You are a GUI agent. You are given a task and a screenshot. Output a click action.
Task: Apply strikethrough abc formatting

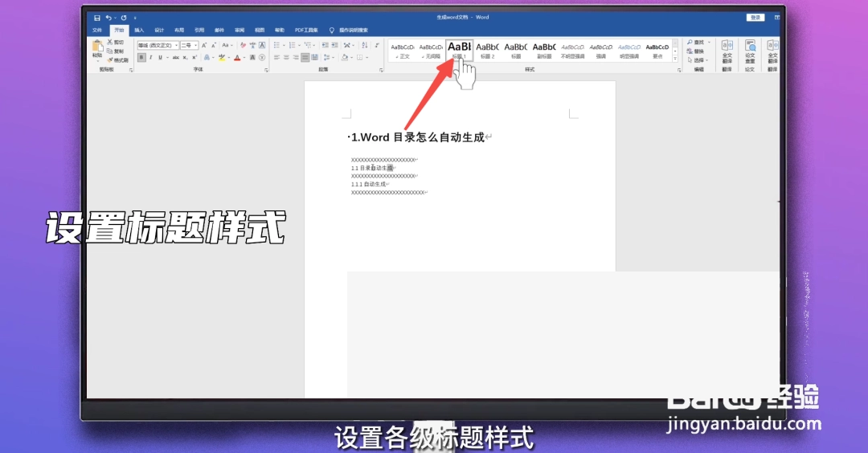pyautogui.click(x=175, y=58)
